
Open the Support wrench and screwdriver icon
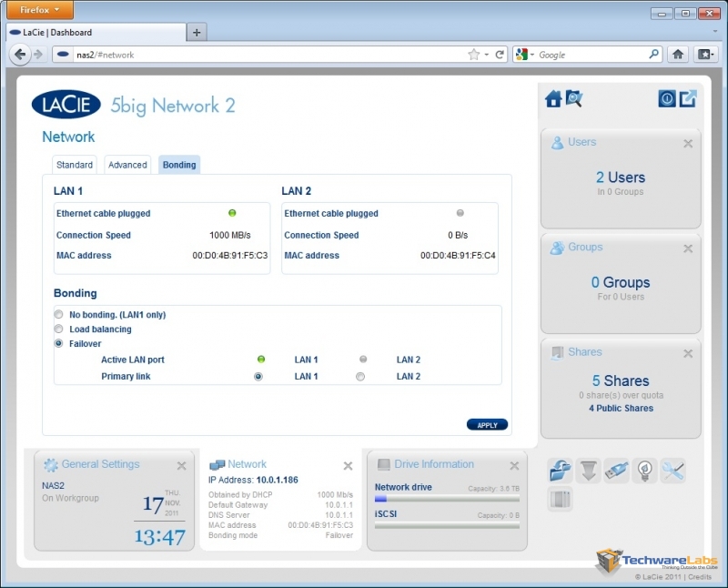[673, 471]
